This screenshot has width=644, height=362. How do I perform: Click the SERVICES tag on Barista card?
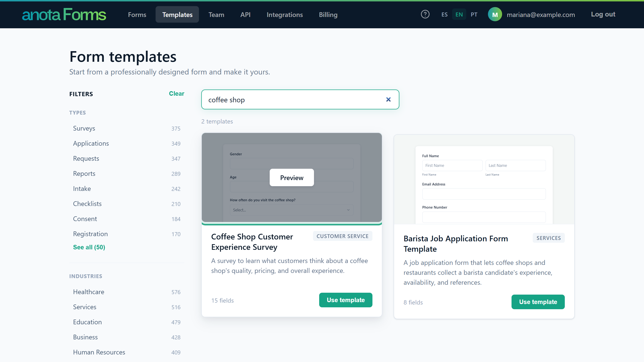coord(549,238)
